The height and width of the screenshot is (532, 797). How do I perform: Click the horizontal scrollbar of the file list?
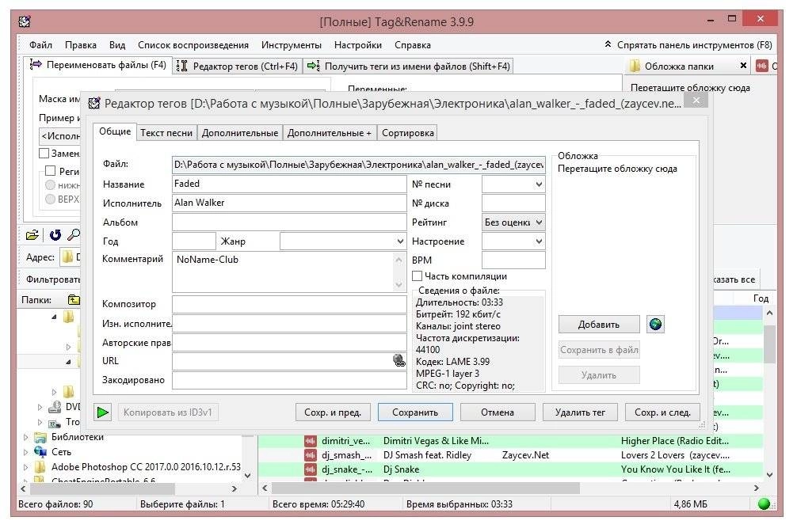(426, 488)
